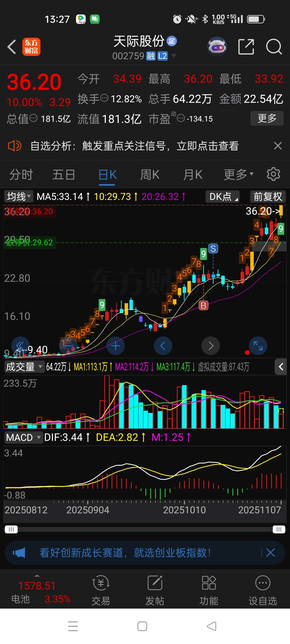The height and width of the screenshot is (644, 290).
Task: Tap 更多 button in quote details
Action: [x=267, y=118]
